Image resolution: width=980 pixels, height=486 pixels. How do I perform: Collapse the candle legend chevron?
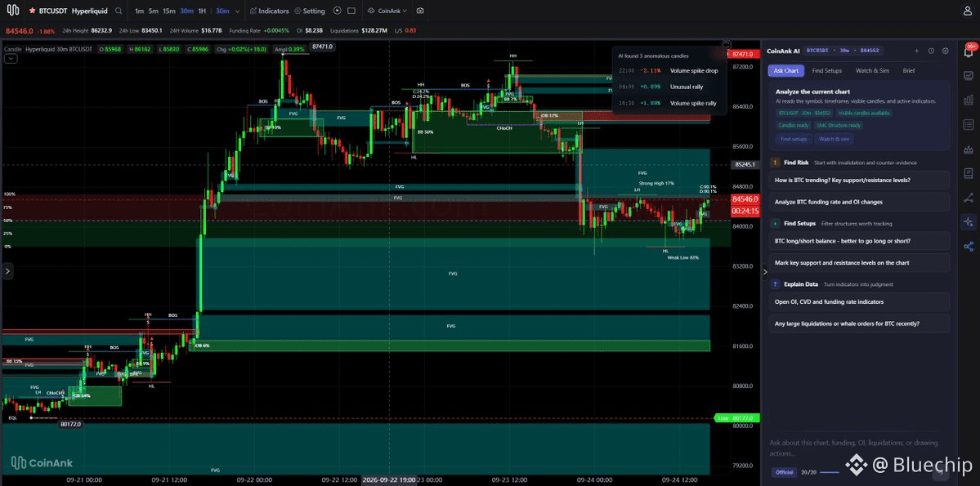click(x=10, y=59)
